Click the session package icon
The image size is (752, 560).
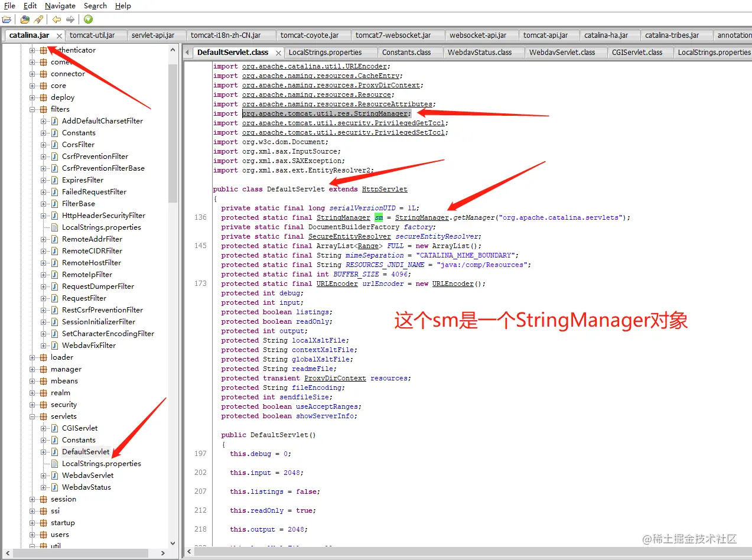coord(44,499)
